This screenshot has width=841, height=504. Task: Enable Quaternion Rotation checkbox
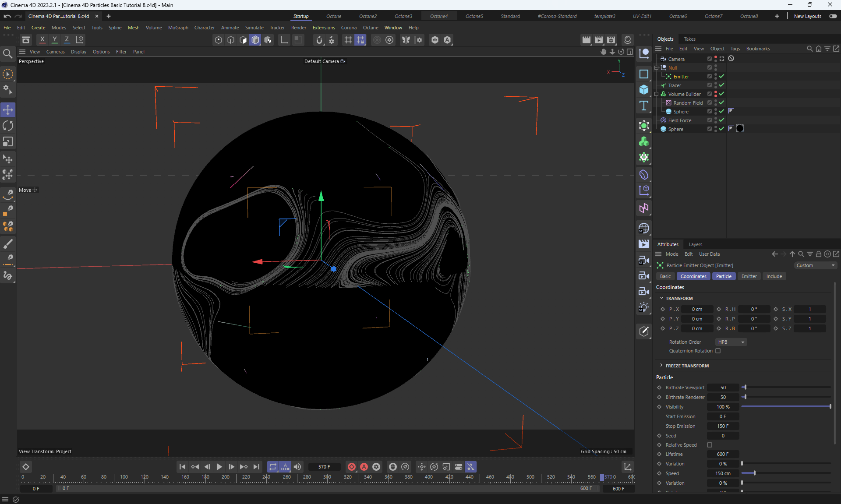718,351
